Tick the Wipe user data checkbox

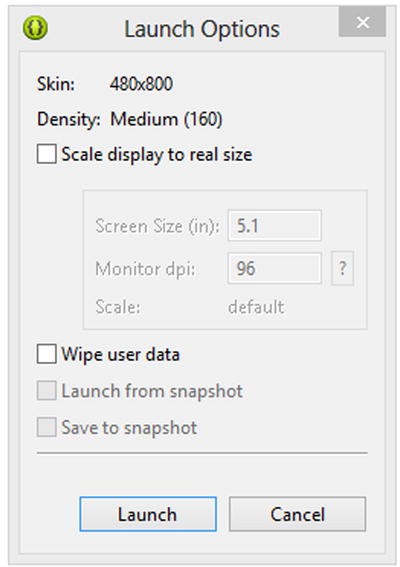46,354
